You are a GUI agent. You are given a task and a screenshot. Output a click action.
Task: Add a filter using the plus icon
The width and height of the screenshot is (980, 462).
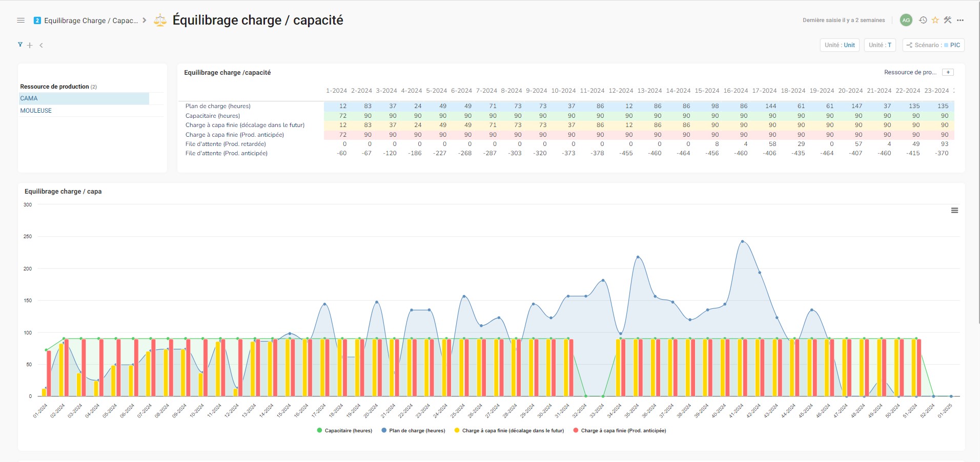coord(30,45)
